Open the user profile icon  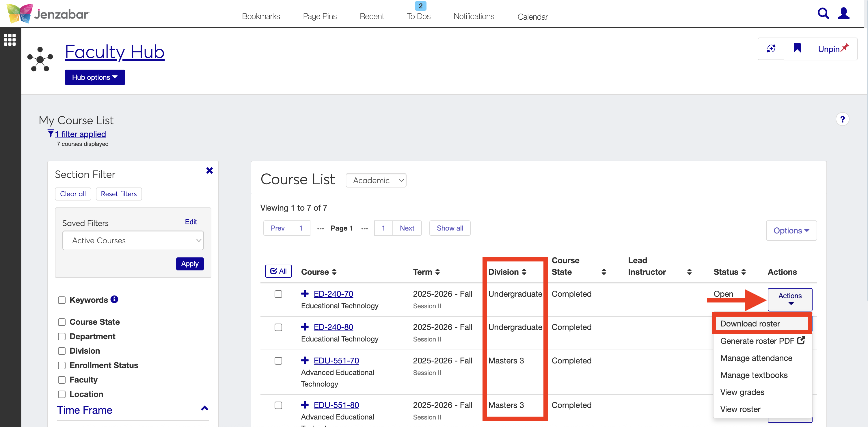tap(843, 14)
